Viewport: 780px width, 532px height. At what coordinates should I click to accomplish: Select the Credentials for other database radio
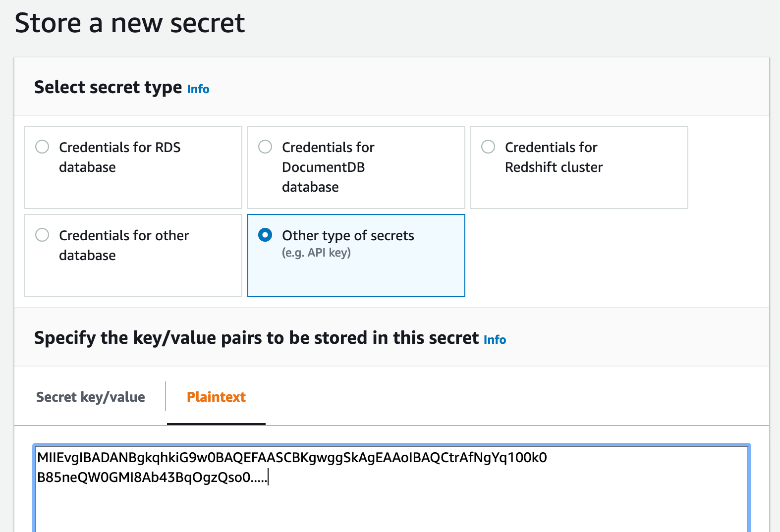click(42, 235)
